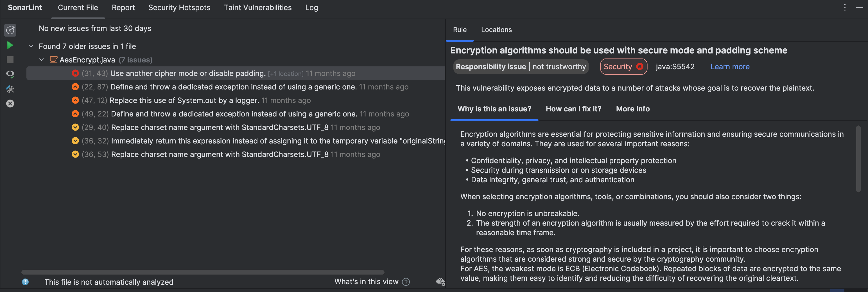Hide the SonarLint tool window

point(859,7)
